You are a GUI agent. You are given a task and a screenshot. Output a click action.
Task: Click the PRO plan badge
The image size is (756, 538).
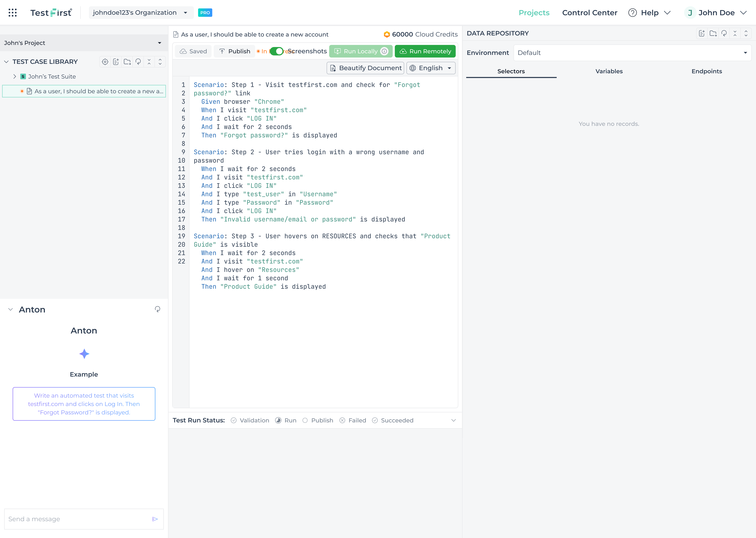click(x=205, y=13)
